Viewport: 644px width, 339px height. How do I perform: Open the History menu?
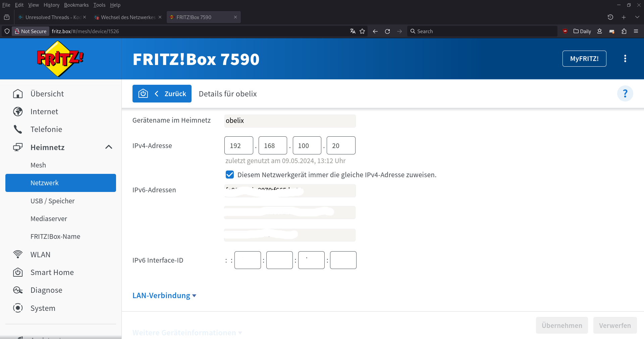point(51,5)
